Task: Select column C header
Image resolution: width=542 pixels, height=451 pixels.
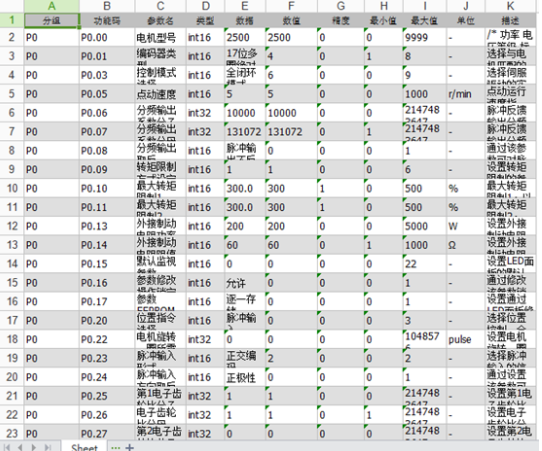Action: tap(160, 6)
